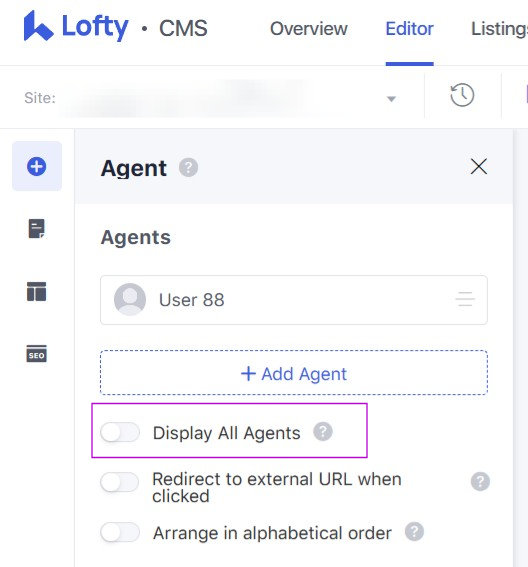Expand the Site selector dropdown arrow

click(x=391, y=98)
